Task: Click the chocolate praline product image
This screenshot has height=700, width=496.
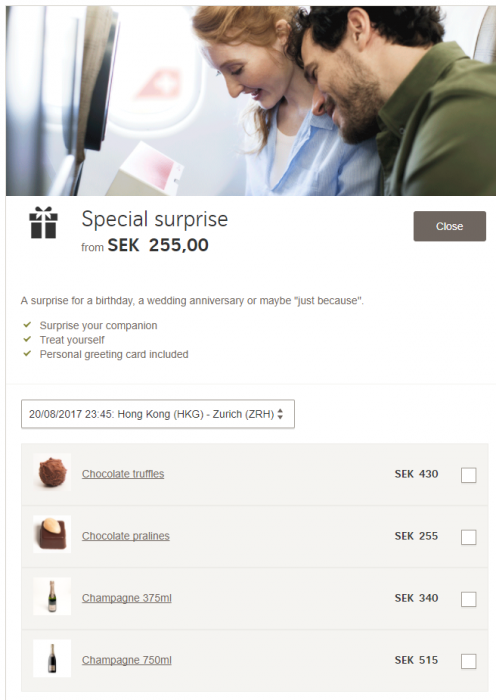Action: [x=52, y=534]
